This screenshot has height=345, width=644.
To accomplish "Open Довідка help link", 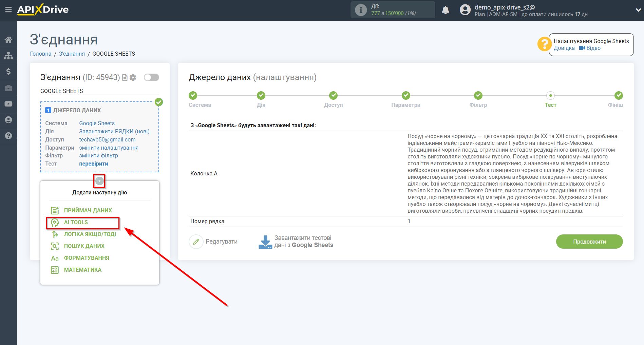I will pos(564,48).
